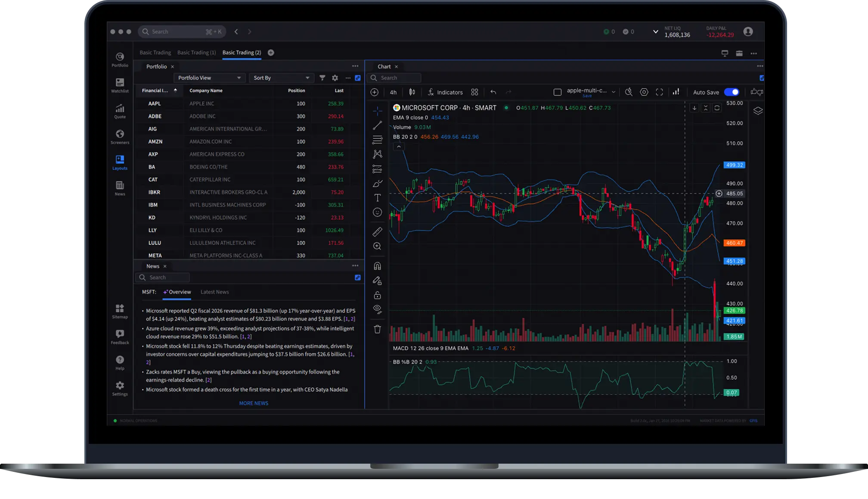Toggle the Auto Save switch
Screen dimensions: 868x499
732,92
